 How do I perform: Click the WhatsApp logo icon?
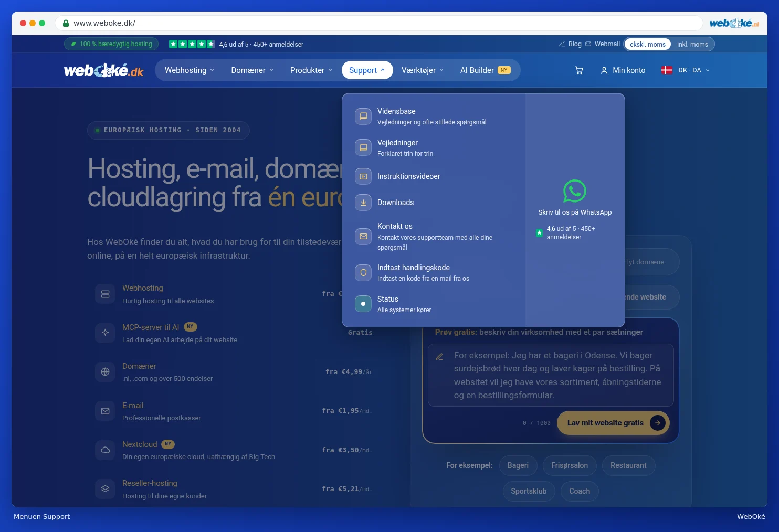[575, 191]
